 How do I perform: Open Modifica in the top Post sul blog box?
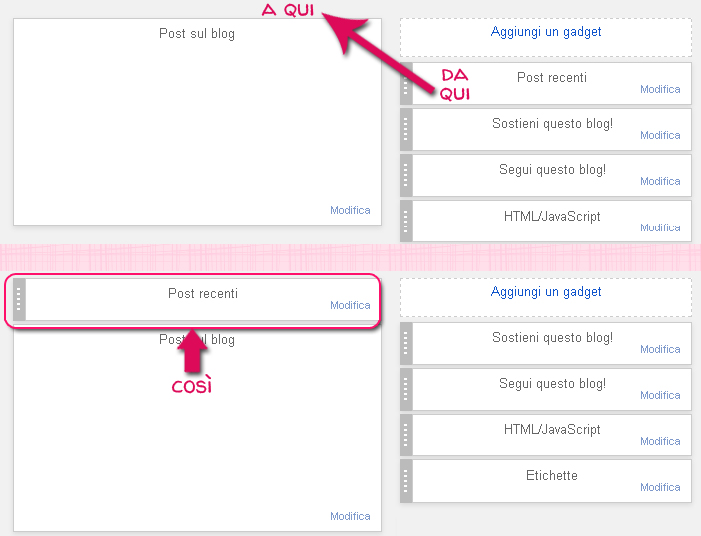(350, 210)
